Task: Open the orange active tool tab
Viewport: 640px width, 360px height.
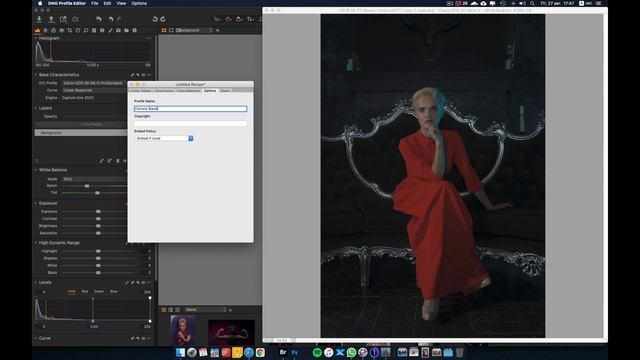Action: [38, 30]
